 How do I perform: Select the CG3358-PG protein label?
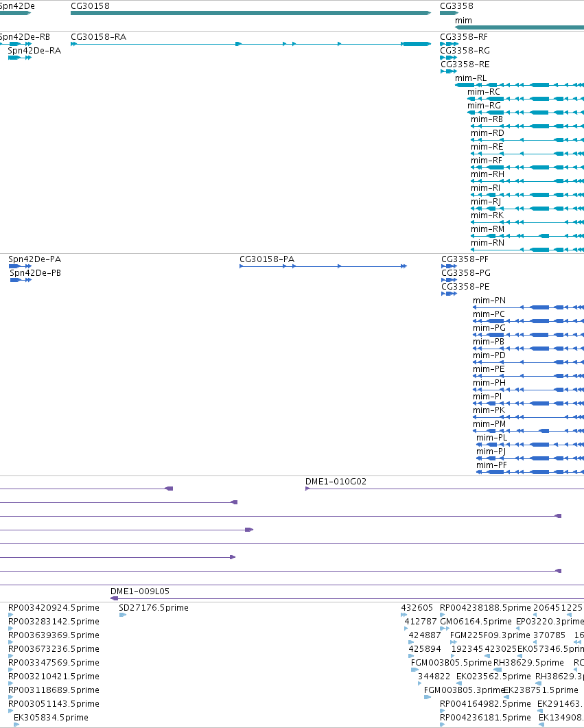coord(466,273)
